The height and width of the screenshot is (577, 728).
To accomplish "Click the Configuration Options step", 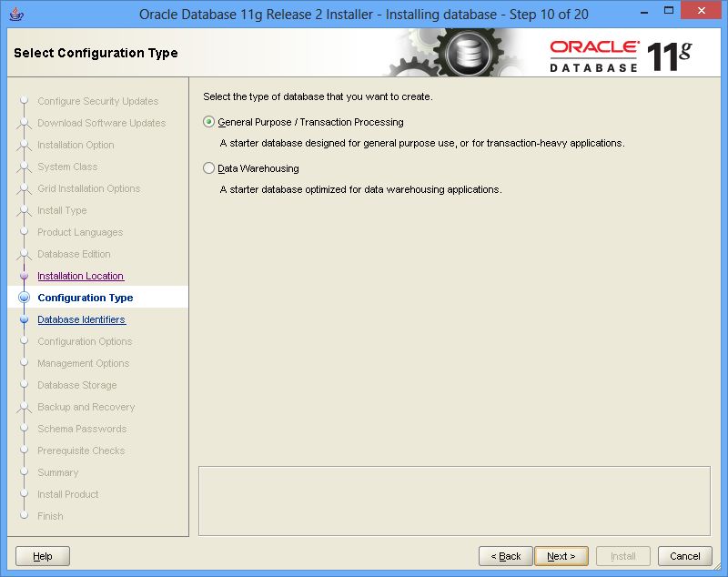I will pos(85,341).
